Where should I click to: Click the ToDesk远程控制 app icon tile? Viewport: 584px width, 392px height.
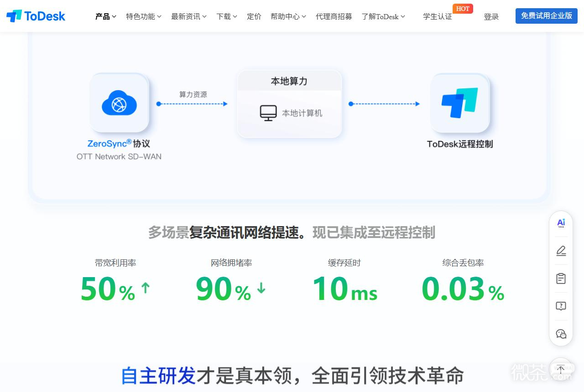point(460,103)
